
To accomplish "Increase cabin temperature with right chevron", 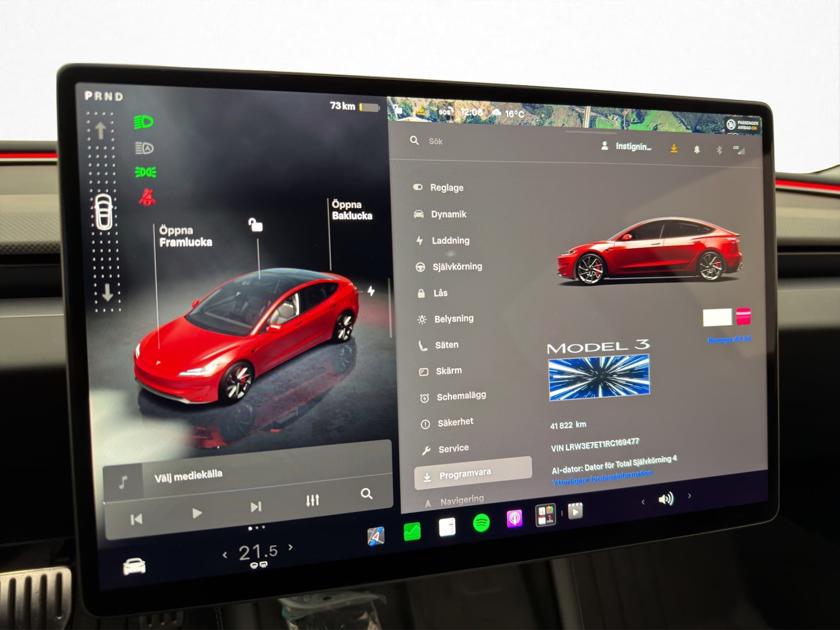I will click(x=291, y=547).
